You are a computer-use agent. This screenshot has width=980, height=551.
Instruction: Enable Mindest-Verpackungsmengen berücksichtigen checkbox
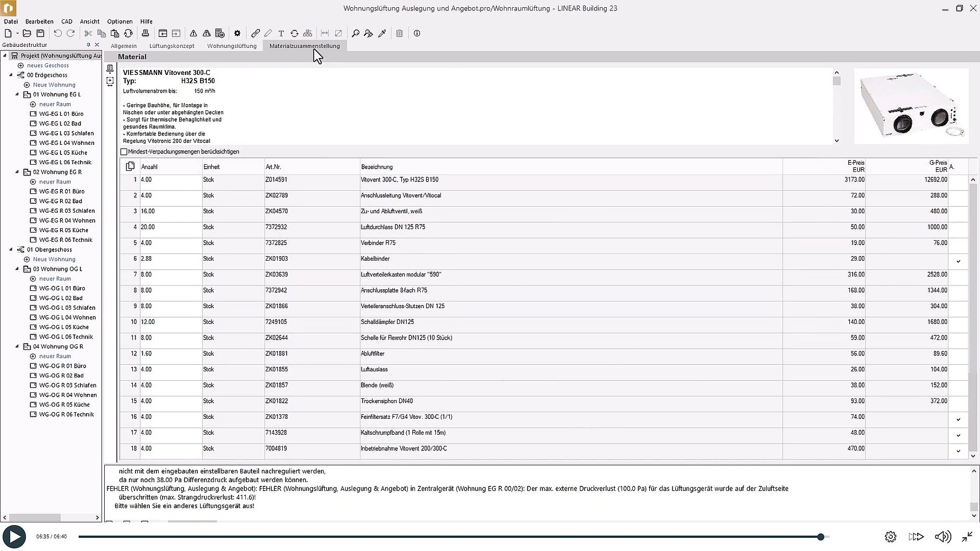(x=124, y=152)
